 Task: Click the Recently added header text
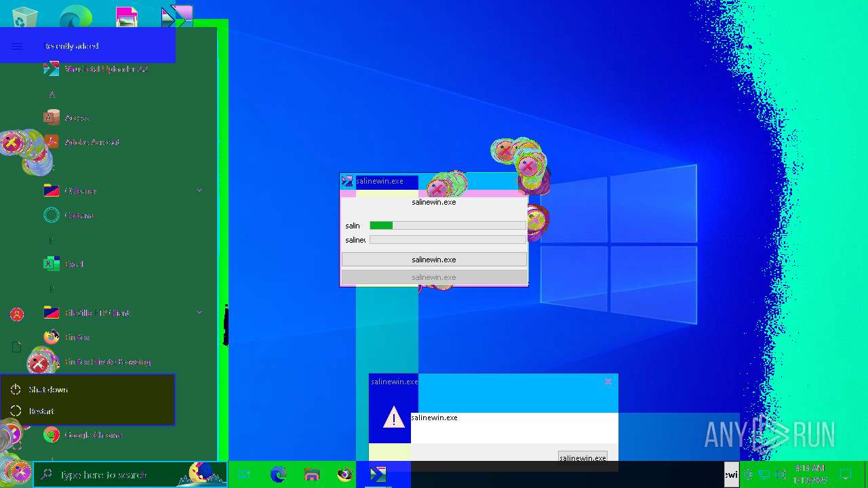[x=72, y=46]
